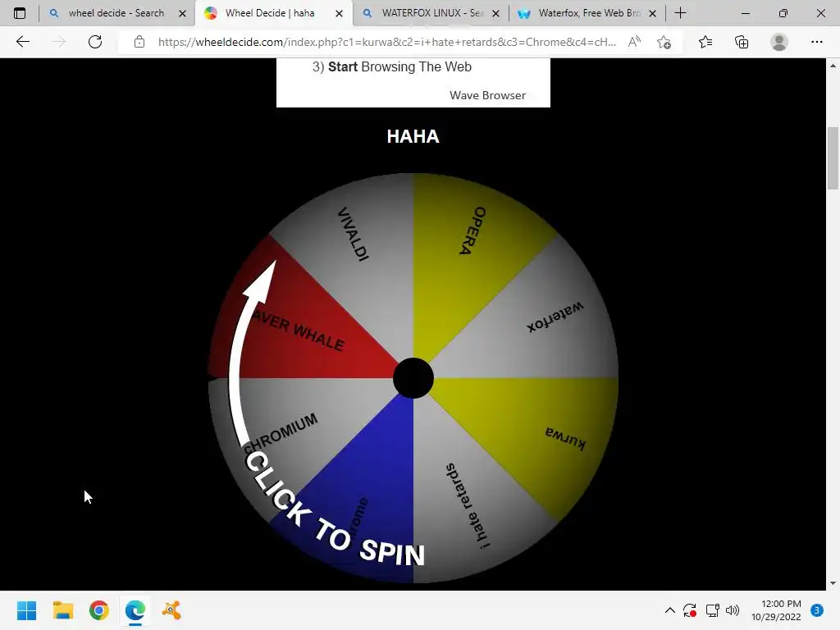Switch to Waterfox, Free Web Browser tab
Screen dimensions: 840x630
589,13
